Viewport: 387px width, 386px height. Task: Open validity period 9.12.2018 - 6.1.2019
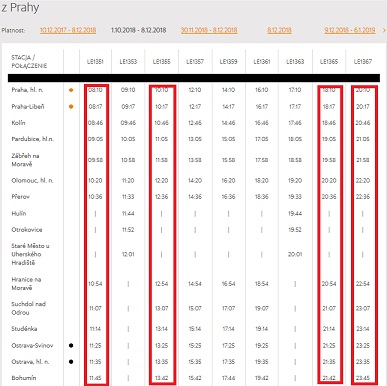pyautogui.click(x=350, y=30)
